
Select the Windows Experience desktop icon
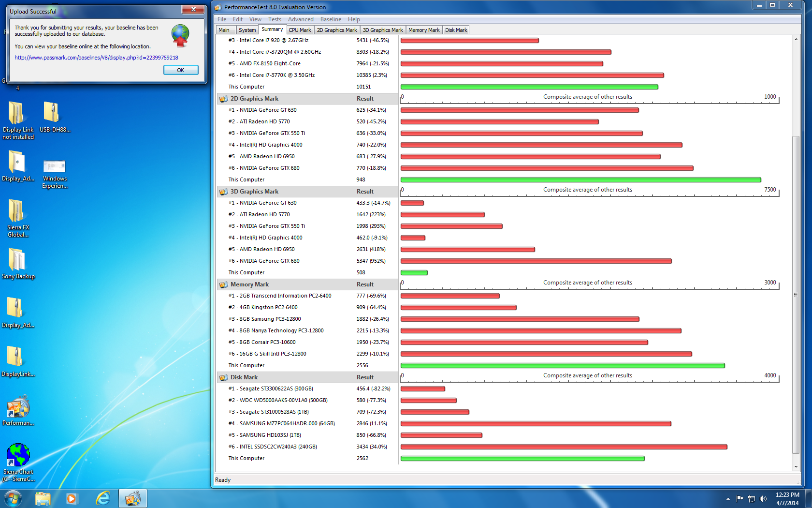[55, 174]
